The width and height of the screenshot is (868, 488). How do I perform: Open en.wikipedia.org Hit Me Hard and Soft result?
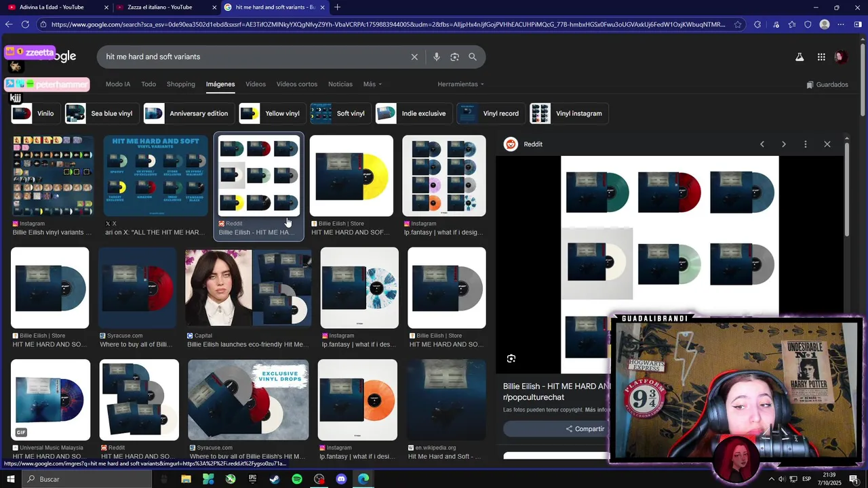tap(446, 400)
